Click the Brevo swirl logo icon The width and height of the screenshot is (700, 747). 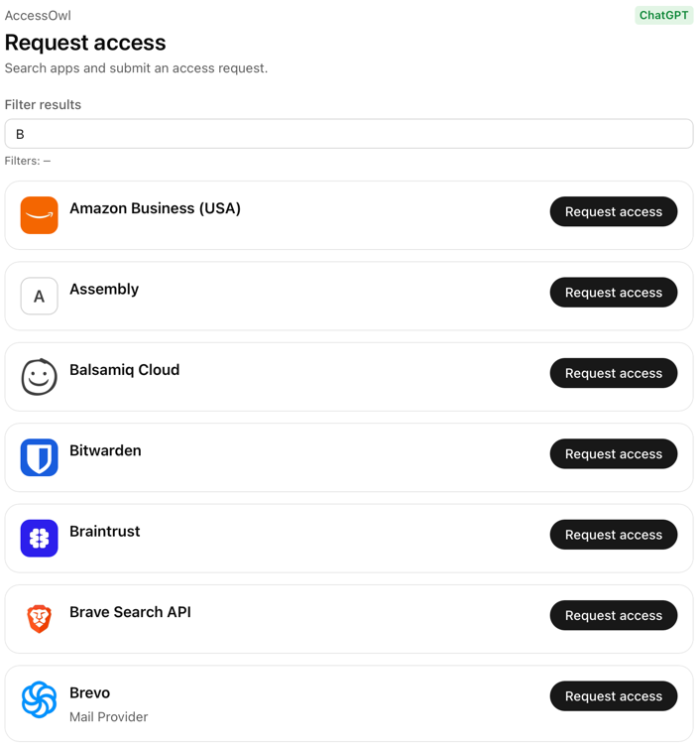point(40,699)
